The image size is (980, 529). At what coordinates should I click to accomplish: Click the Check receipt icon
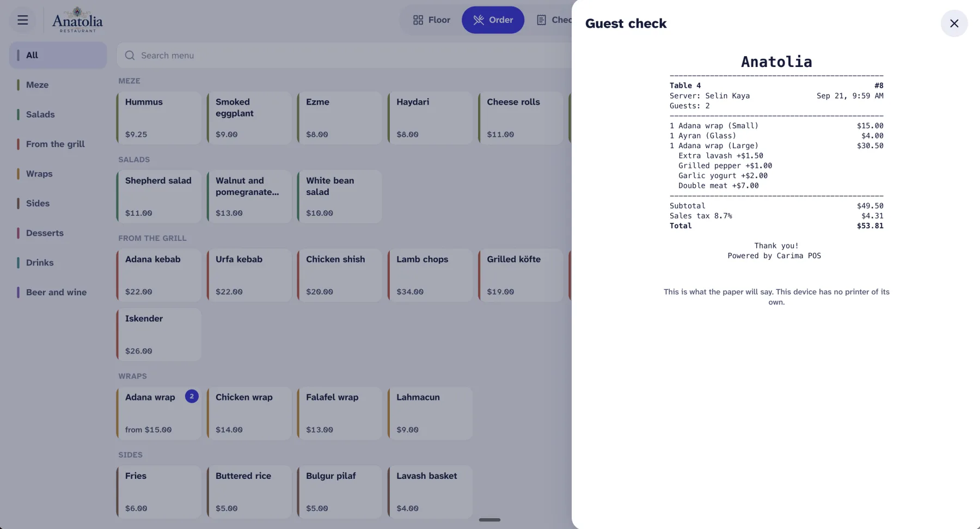click(x=541, y=20)
